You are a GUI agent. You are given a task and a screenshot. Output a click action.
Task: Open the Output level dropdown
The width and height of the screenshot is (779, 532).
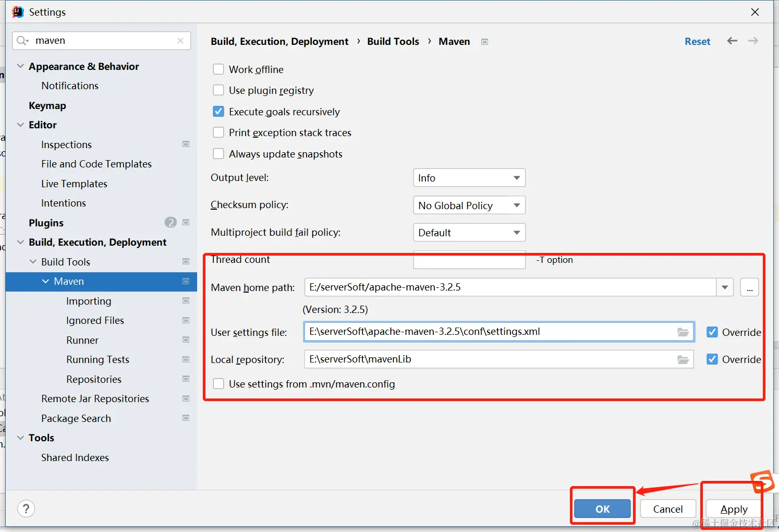coord(469,178)
